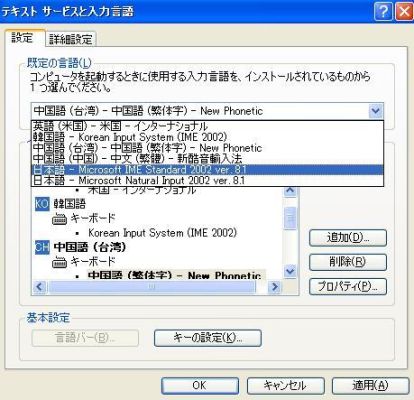The image size is (414, 400).
Task: Click the KO Korean language icon
Action: (42, 204)
